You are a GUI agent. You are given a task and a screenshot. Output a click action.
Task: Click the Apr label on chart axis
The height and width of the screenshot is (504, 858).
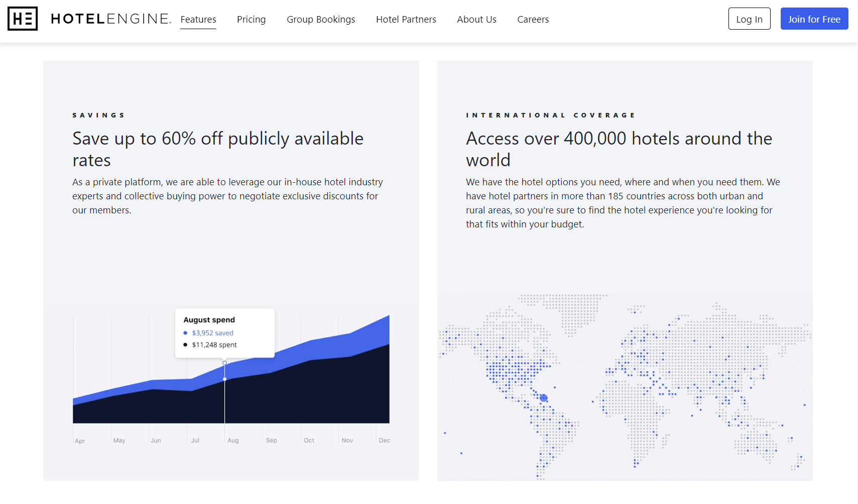[x=80, y=441]
